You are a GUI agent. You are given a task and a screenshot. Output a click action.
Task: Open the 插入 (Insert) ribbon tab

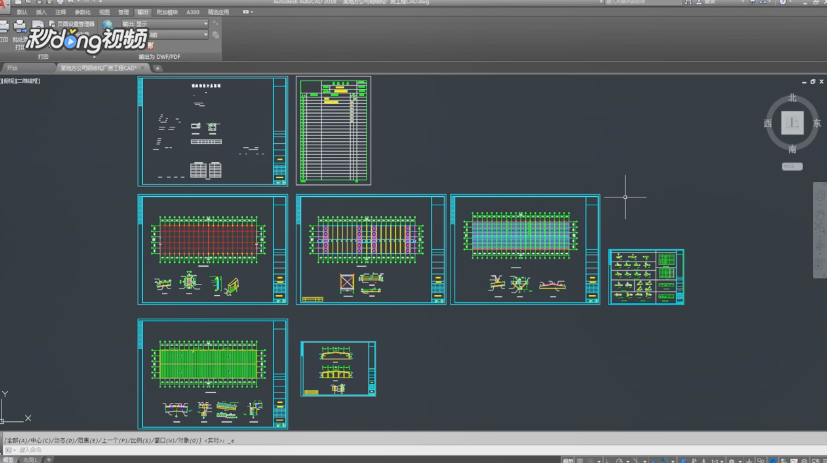pyautogui.click(x=41, y=12)
